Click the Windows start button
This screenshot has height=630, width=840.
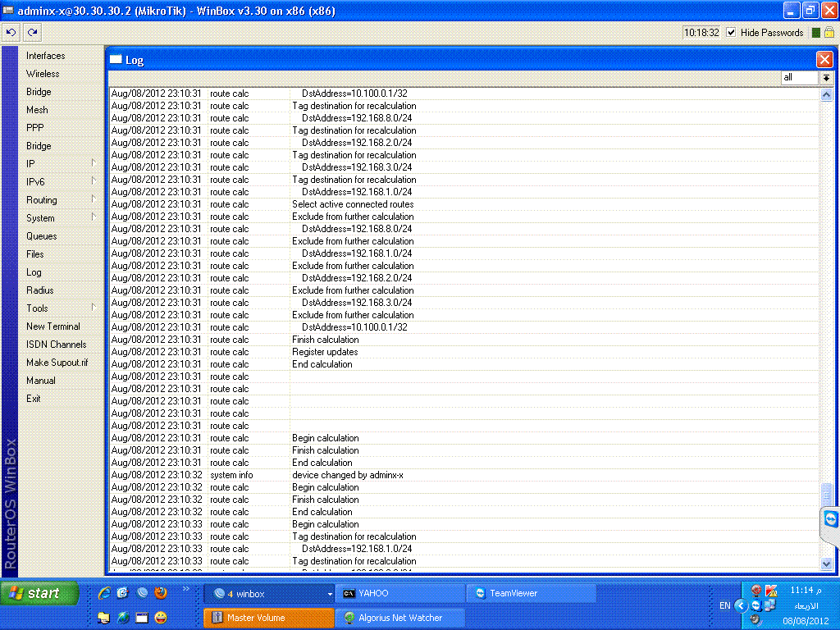click(39, 593)
